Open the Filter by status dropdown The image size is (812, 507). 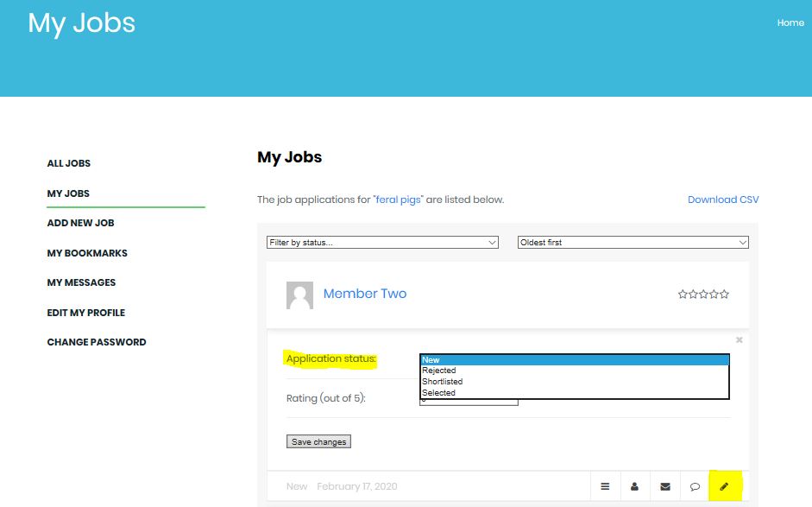(382, 243)
